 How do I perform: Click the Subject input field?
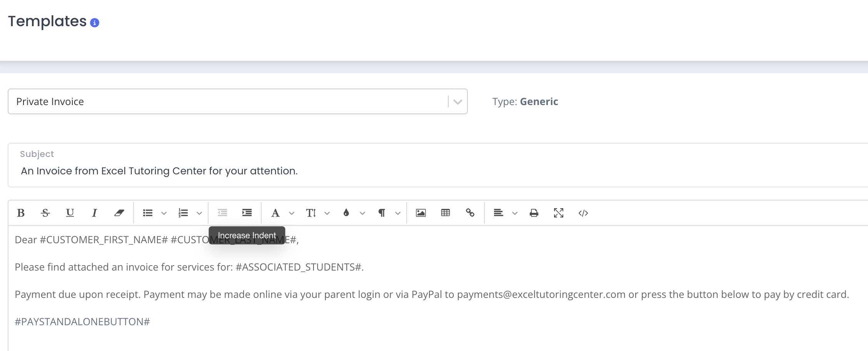(x=438, y=165)
